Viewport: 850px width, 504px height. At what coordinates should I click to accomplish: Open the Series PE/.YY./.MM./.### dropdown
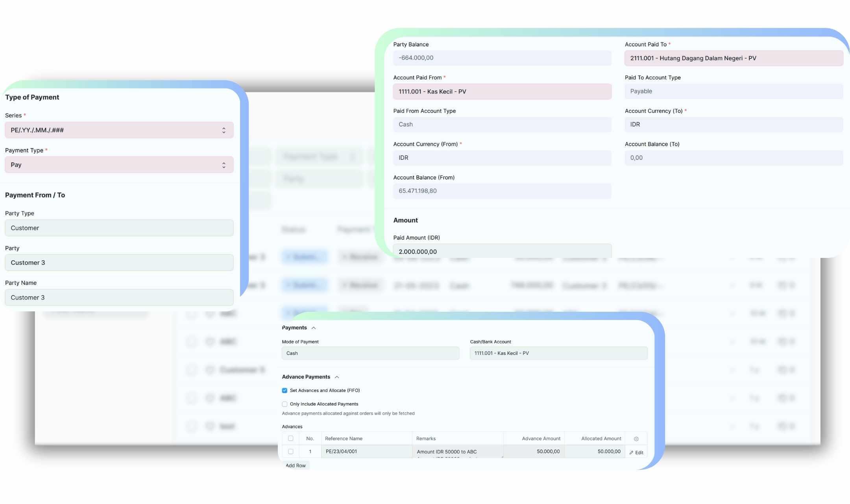[x=114, y=130]
